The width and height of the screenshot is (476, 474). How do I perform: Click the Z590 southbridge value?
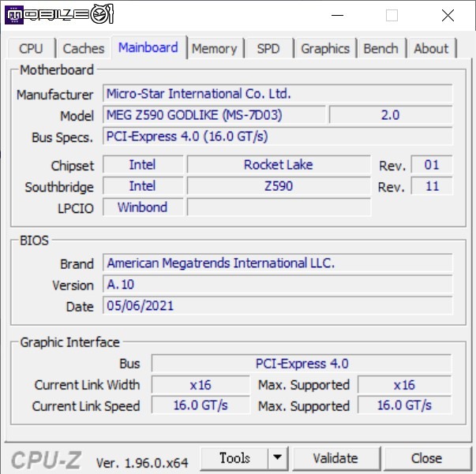click(279, 186)
